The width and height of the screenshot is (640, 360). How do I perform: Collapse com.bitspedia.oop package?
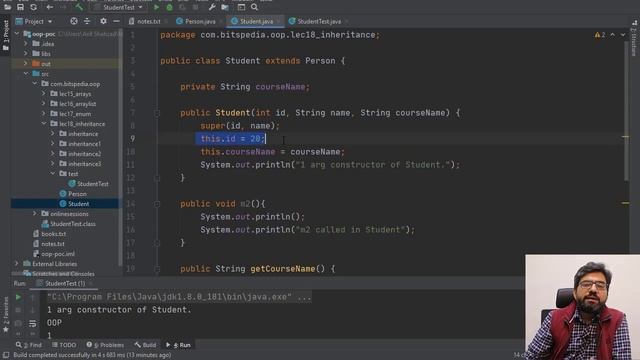35,84
